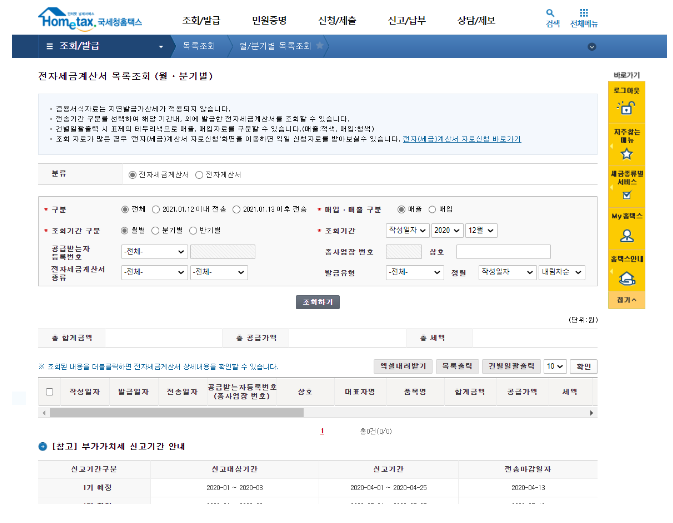
Task: Select the 월별 radio button
Action: (x=124, y=230)
